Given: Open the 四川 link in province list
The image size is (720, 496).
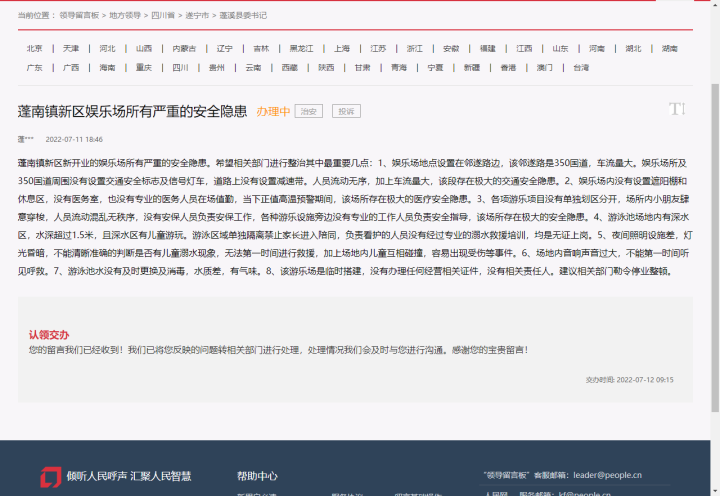Looking at the screenshot, I should click(x=180, y=68).
